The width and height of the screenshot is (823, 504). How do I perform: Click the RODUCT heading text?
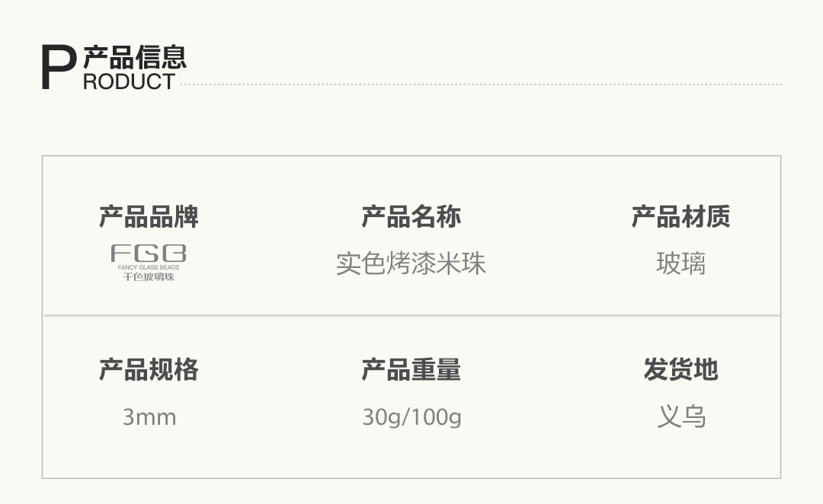tap(130, 81)
